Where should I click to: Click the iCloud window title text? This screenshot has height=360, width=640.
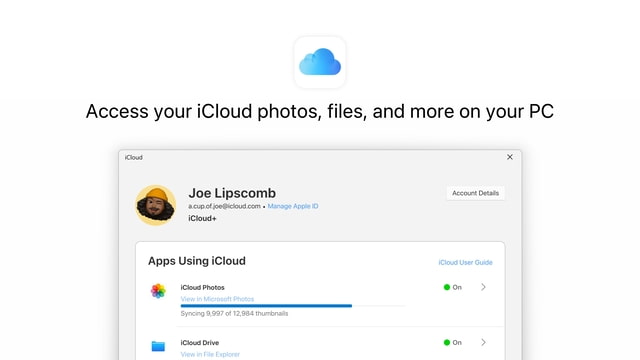click(133, 158)
